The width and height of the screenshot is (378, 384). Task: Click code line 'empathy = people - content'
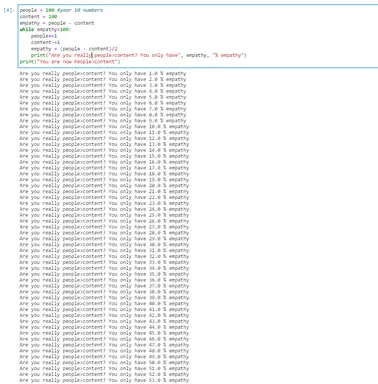[x=57, y=23]
